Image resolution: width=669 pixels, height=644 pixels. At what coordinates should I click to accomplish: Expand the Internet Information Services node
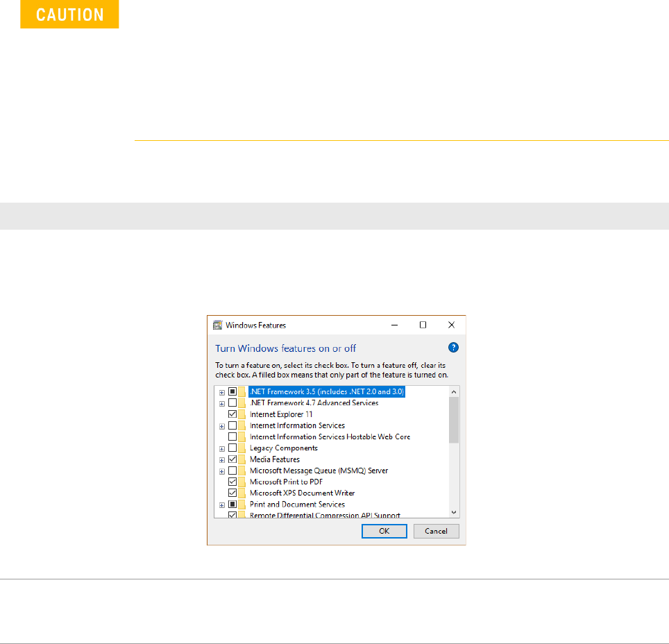pyautogui.click(x=222, y=426)
